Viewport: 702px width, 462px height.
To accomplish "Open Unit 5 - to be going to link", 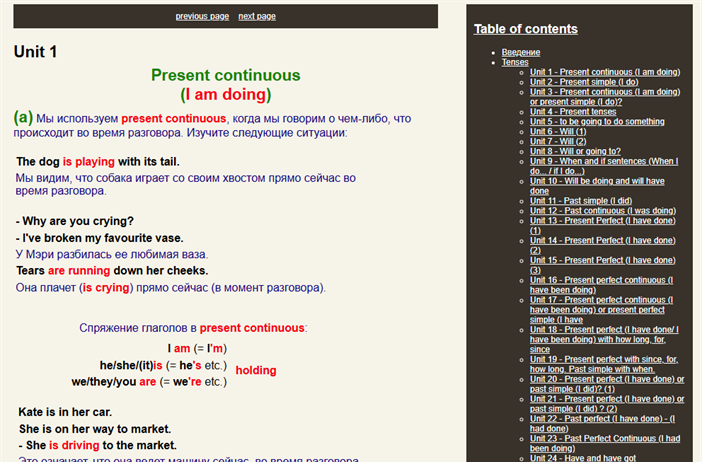I will (597, 121).
